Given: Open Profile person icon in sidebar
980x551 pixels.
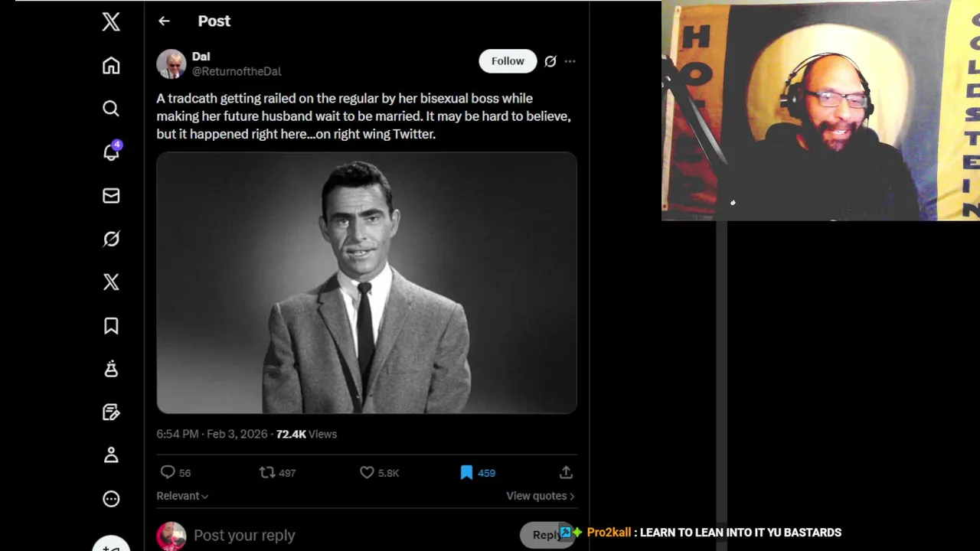Looking at the screenshot, I should point(111,455).
